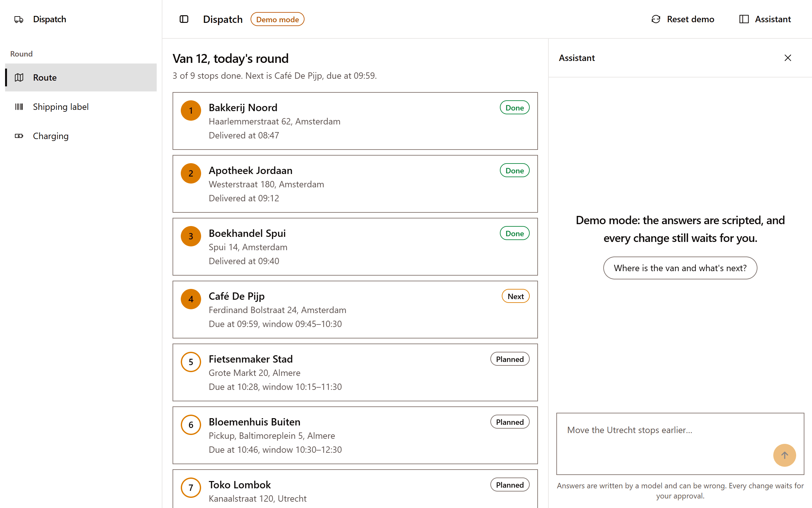Click the Dispatch sidebar title

tap(49, 19)
